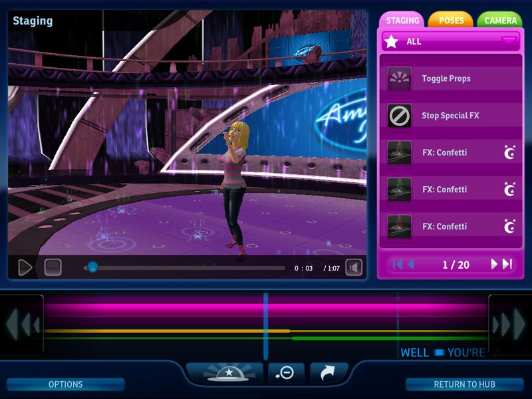This screenshot has height=399, width=532.
Task: Fast-forward the timeline with right arrows
Action: (509, 325)
